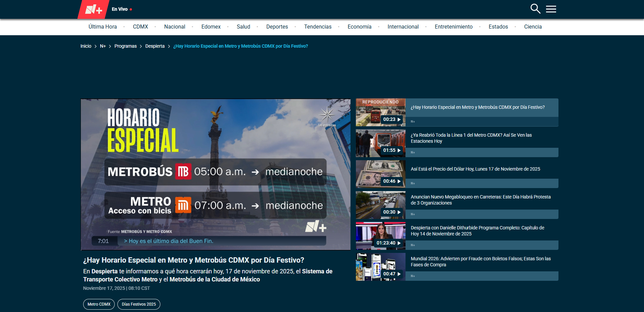Viewport: 644px width, 312px height.
Task: Click the current article breadcrumb title
Action: (240, 46)
